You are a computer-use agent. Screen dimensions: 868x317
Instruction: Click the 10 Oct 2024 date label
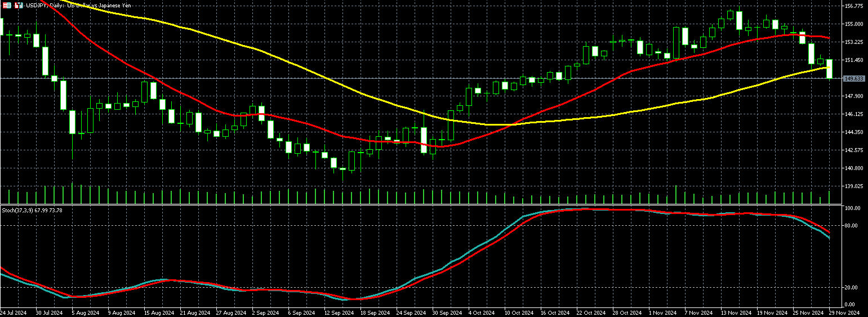(x=518, y=312)
